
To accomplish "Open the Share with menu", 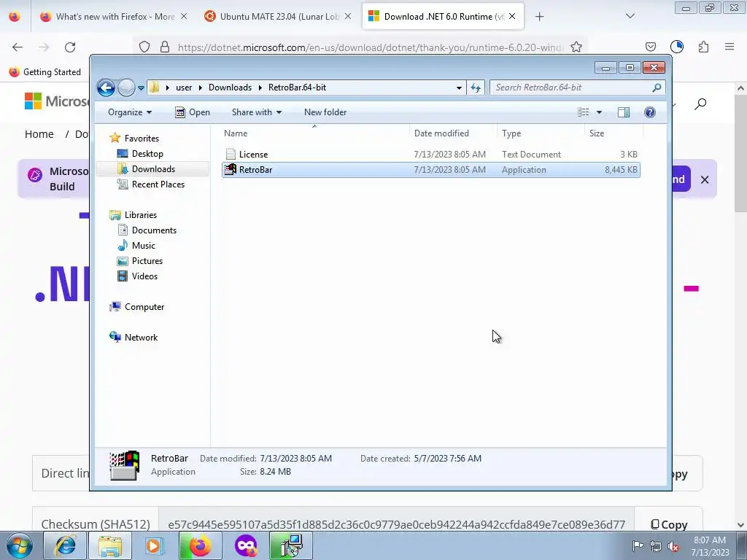I will pyautogui.click(x=256, y=112).
